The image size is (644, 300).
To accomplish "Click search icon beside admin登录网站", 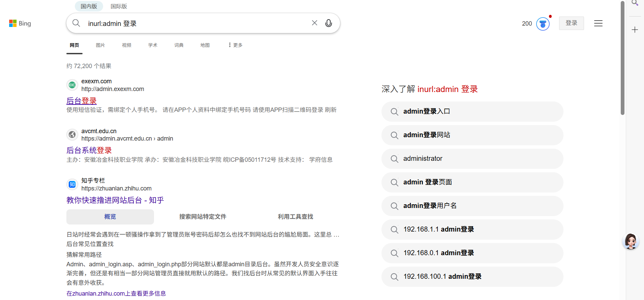I will point(394,135).
